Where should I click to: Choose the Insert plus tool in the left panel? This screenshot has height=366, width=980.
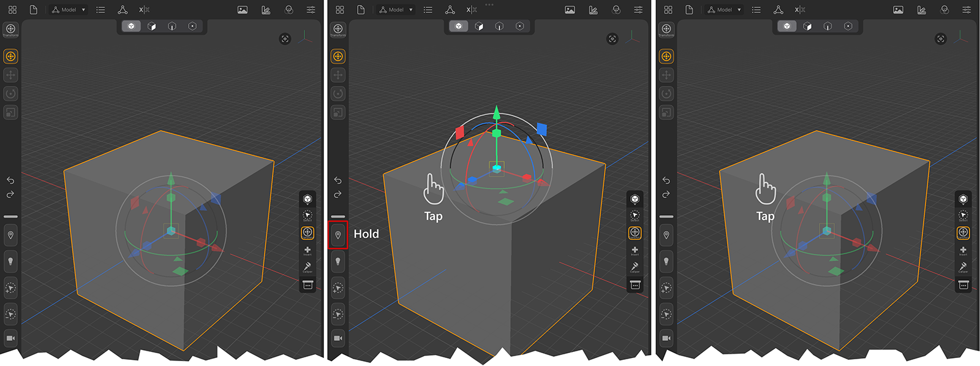[x=307, y=250]
